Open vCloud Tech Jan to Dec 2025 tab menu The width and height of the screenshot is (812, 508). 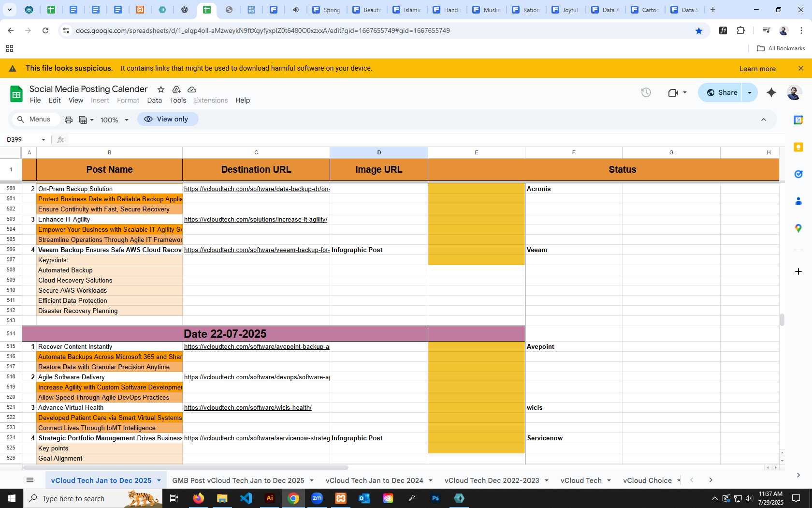(x=159, y=480)
